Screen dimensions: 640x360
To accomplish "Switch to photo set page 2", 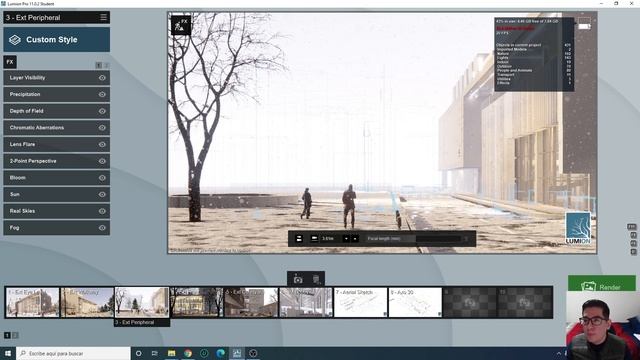I will point(16,335).
